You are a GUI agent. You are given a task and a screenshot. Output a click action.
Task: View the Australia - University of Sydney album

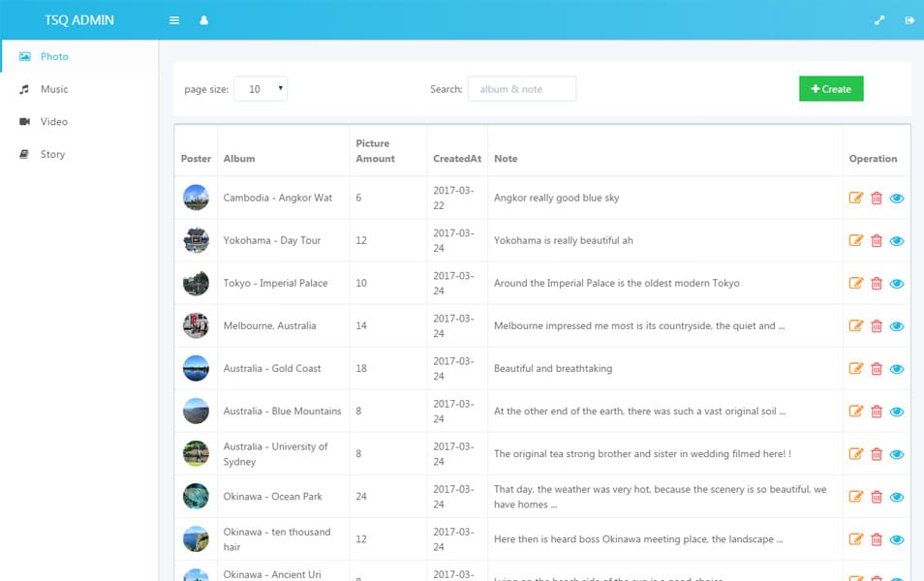(x=897, y=454)
